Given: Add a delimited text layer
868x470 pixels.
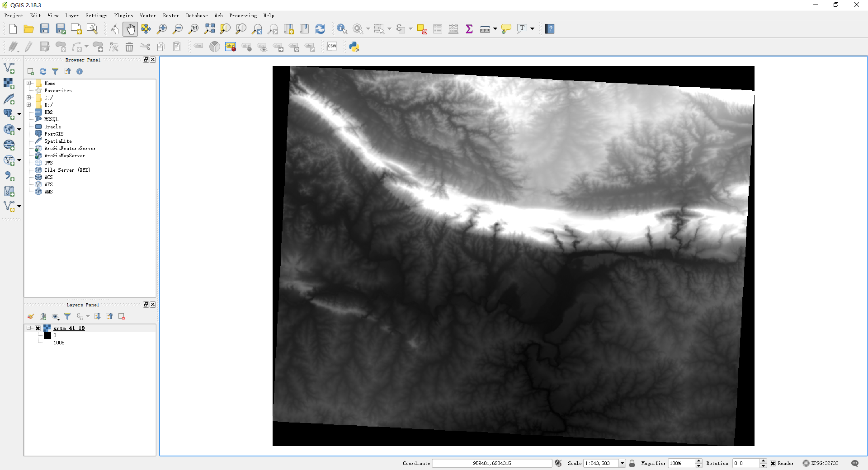Looking at the screenshot, I should (9, 176).
